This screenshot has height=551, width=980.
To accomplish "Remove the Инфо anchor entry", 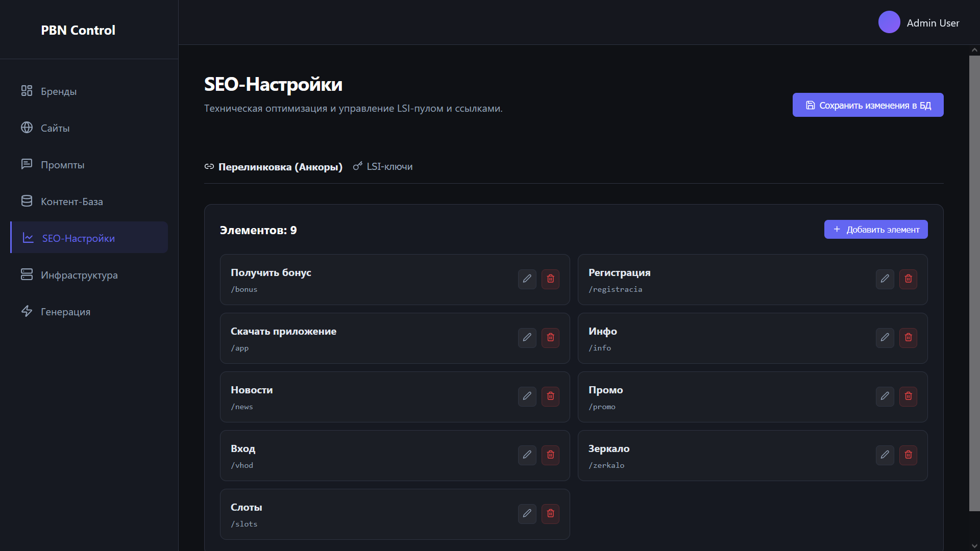I will click(908, 338).
